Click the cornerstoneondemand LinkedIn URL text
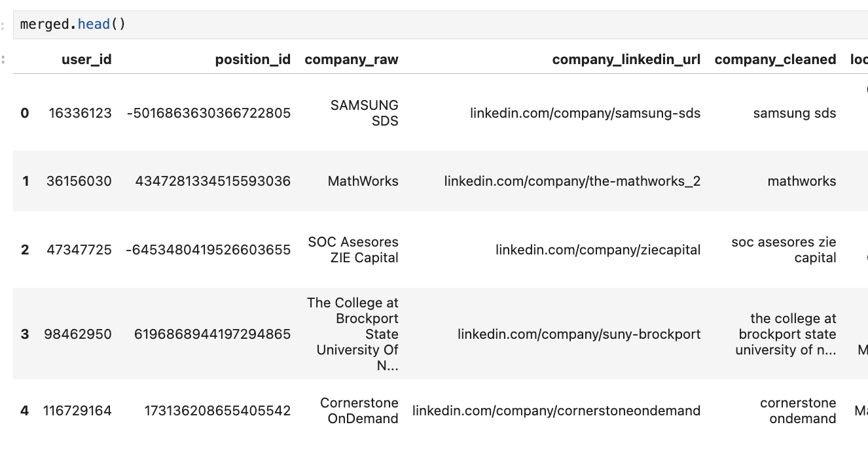The width and height of the screenshot is (868, 450). click(556, 411)
